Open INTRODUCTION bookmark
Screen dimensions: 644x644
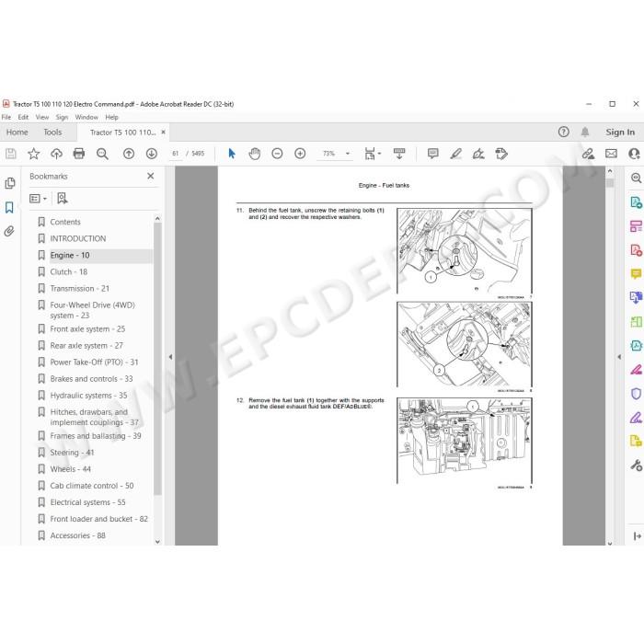point(78,238)
